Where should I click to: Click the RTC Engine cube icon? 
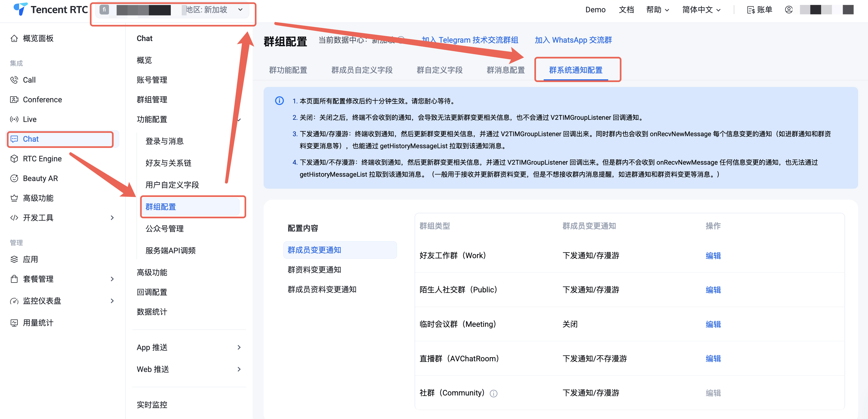coord(14,159)
